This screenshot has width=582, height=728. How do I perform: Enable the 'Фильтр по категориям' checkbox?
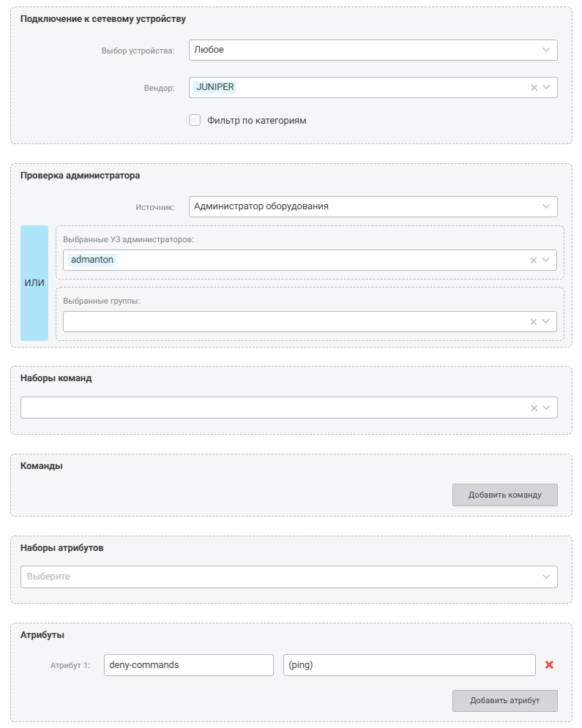(x=195, y=120)
